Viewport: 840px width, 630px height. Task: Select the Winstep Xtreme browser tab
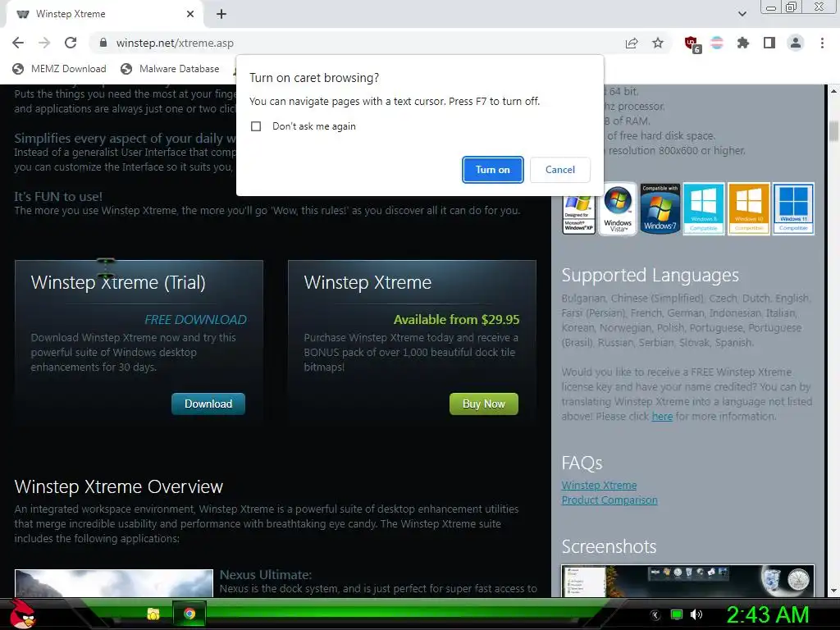[104, 14]
